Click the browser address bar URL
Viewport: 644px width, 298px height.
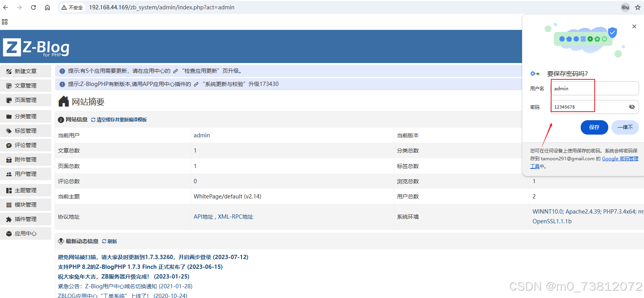162,7
